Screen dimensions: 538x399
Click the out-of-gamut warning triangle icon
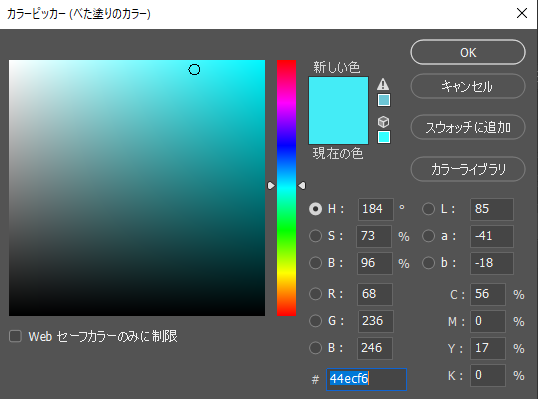pos(383,84)
